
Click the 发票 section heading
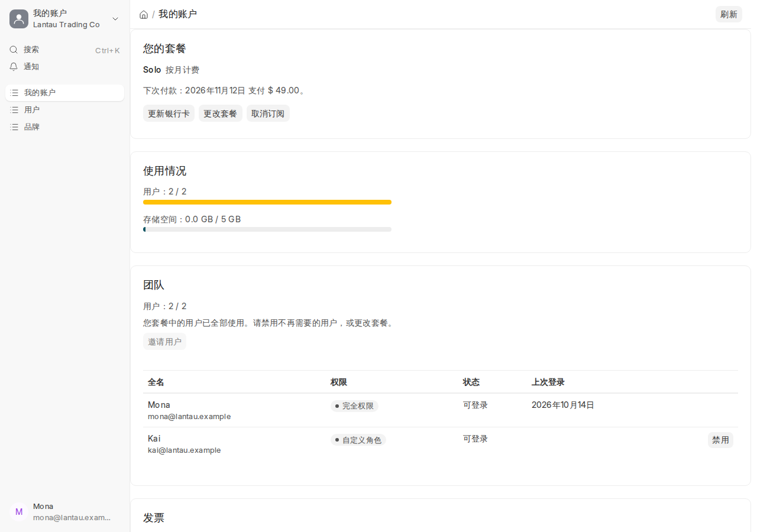[x=154, y=518]
